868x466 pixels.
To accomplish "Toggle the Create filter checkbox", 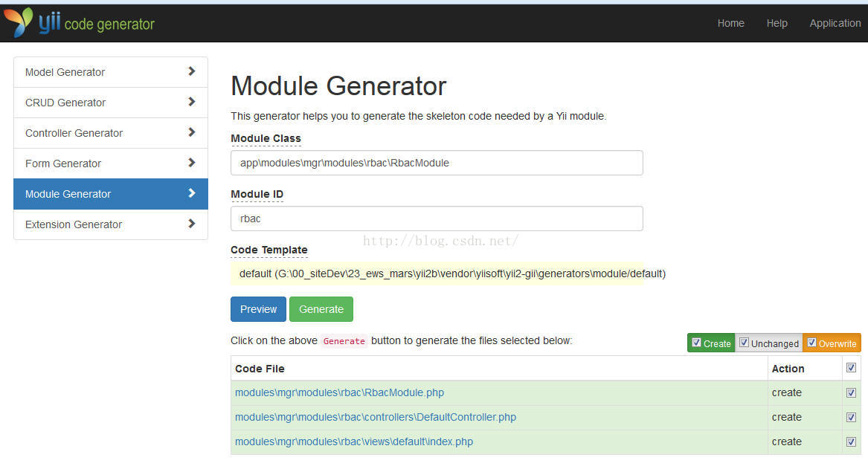I will click(696, 343).
